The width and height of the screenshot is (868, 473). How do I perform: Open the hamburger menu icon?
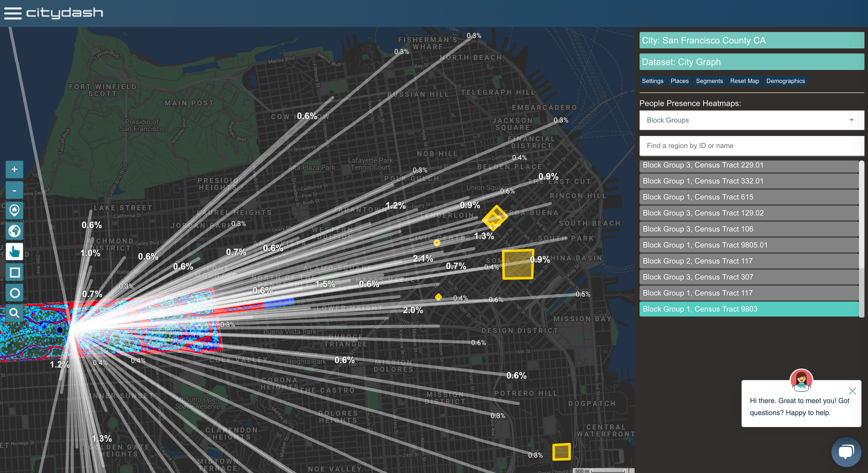click(13, 13)
